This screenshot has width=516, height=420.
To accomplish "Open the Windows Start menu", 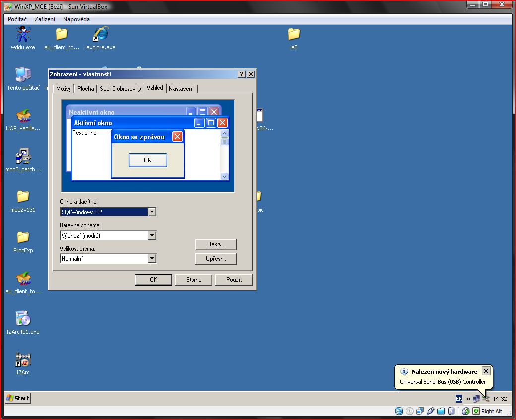I will click(x=18, y=398).
